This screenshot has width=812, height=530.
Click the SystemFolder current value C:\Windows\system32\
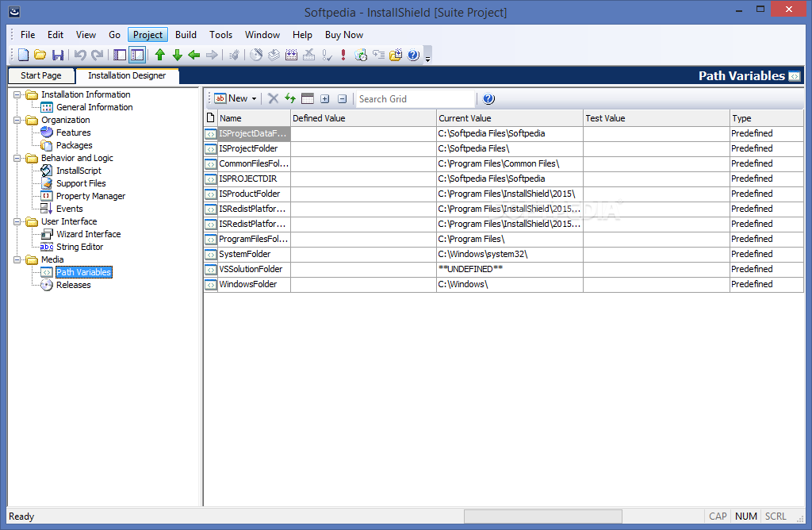click(483, 255)
